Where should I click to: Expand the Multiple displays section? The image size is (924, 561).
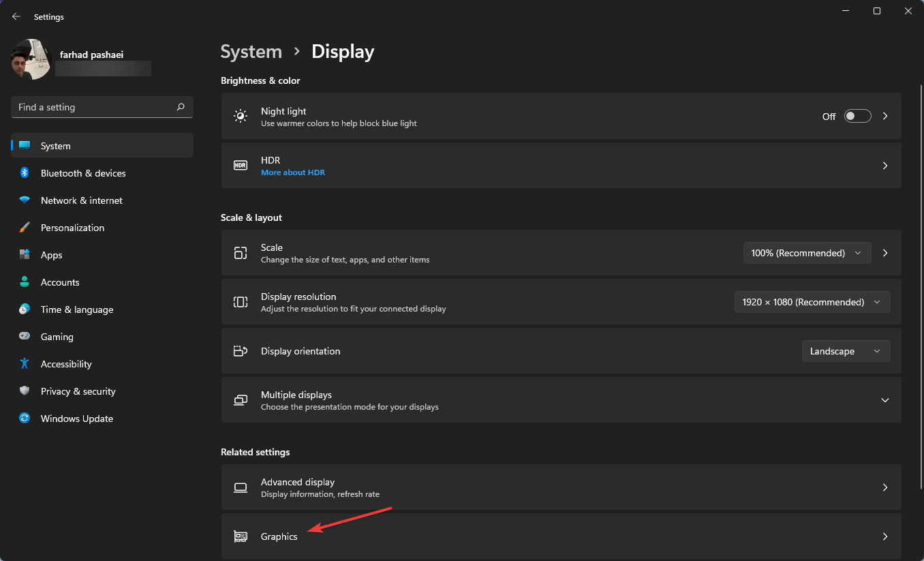tap(884, 400)
